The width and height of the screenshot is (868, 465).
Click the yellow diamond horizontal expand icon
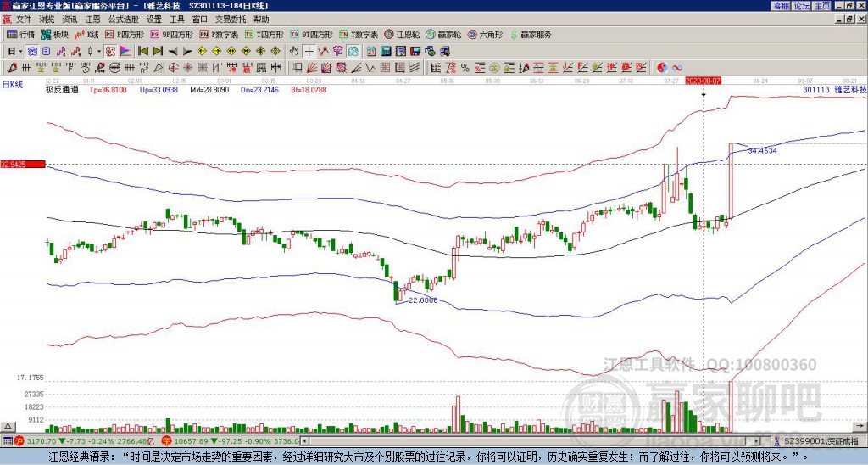point(231,51)
